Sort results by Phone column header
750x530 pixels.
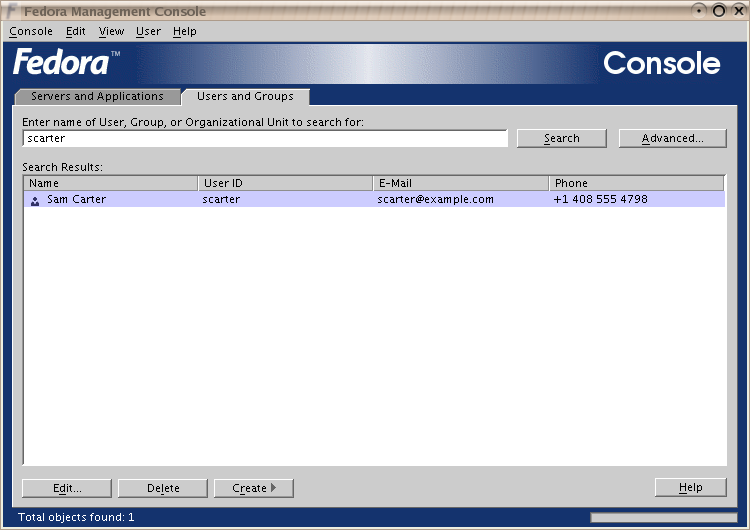point(637,183)
